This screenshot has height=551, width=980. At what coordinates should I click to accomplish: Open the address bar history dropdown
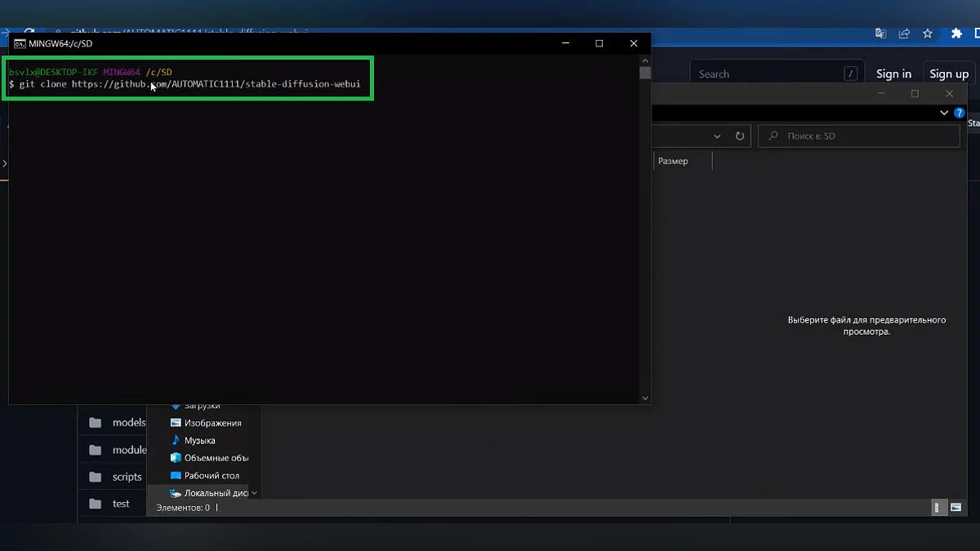717,136
